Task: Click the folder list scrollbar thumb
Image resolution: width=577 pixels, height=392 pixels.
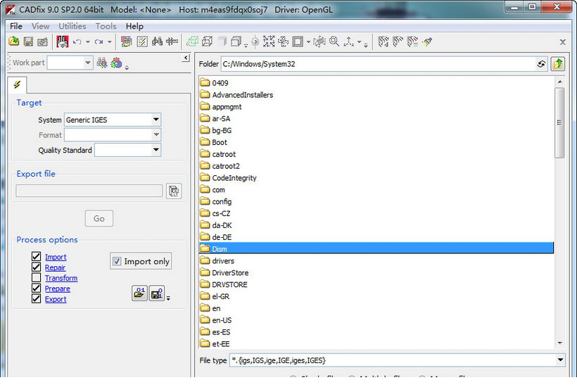Action: tap(559, 122)
